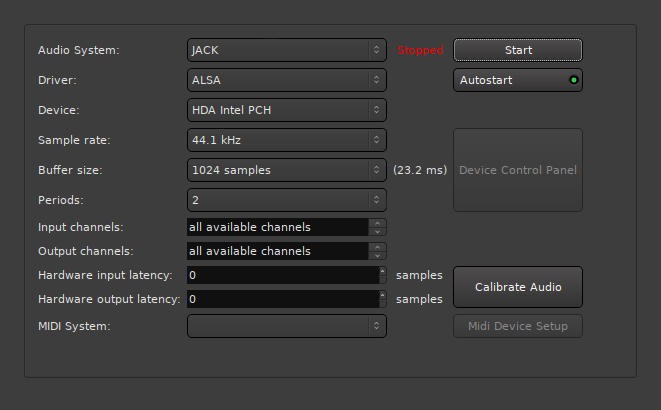Click the Calibrate Audio button
This screenshot has height=410, width=661.
click(x=518, y=287)
